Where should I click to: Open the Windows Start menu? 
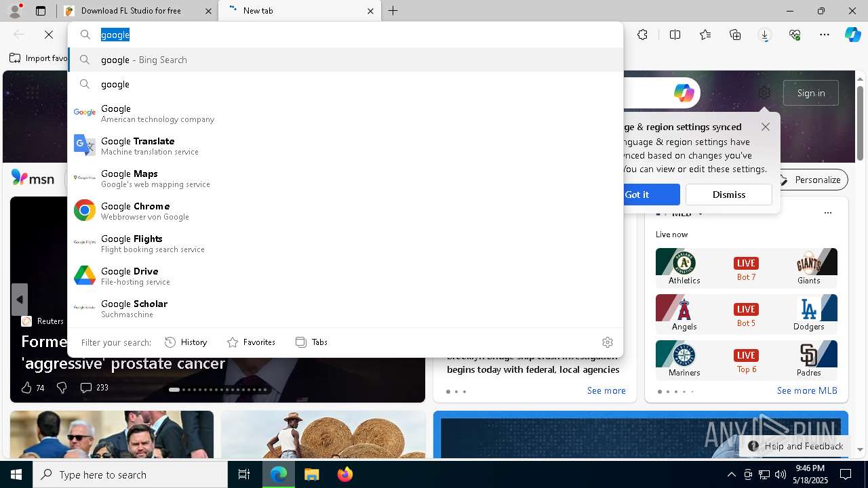pos(16,474)
